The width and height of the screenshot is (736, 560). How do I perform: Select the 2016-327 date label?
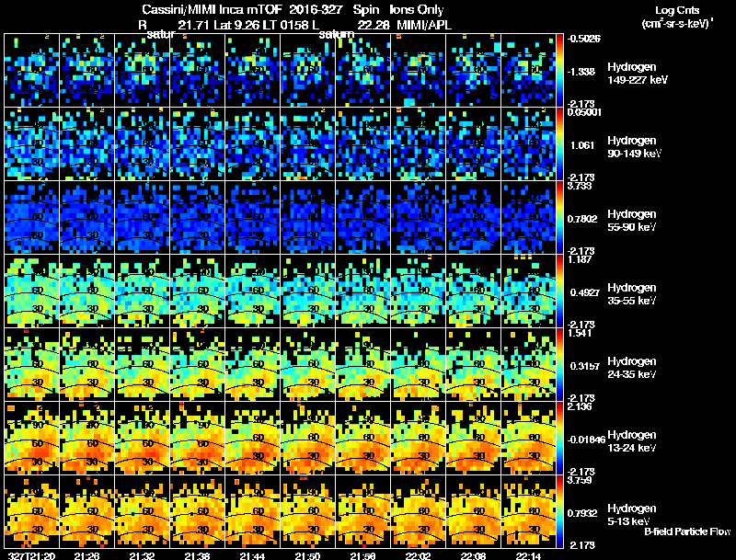pyautogui.click(x=316, y=9)
